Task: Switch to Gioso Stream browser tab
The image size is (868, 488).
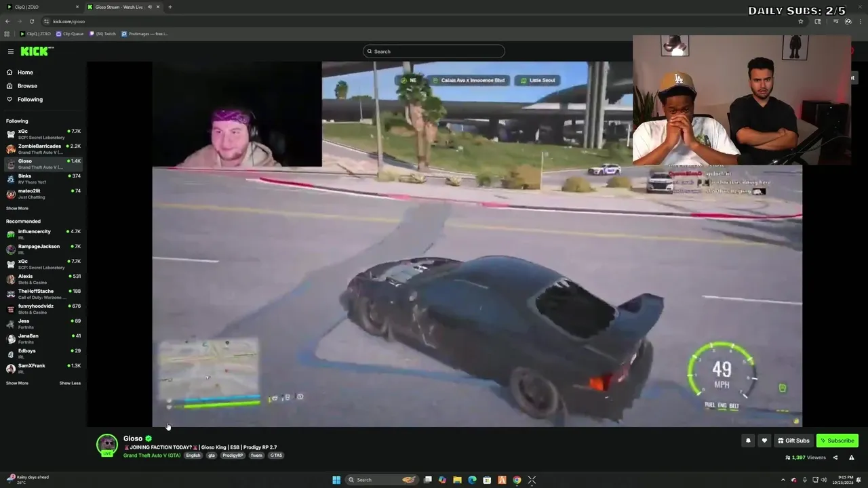Action: pos(124,7)
